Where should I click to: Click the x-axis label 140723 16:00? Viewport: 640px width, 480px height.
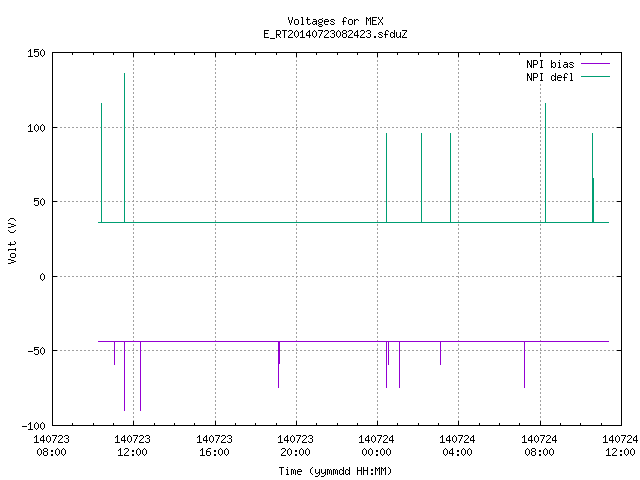(214, 445)
